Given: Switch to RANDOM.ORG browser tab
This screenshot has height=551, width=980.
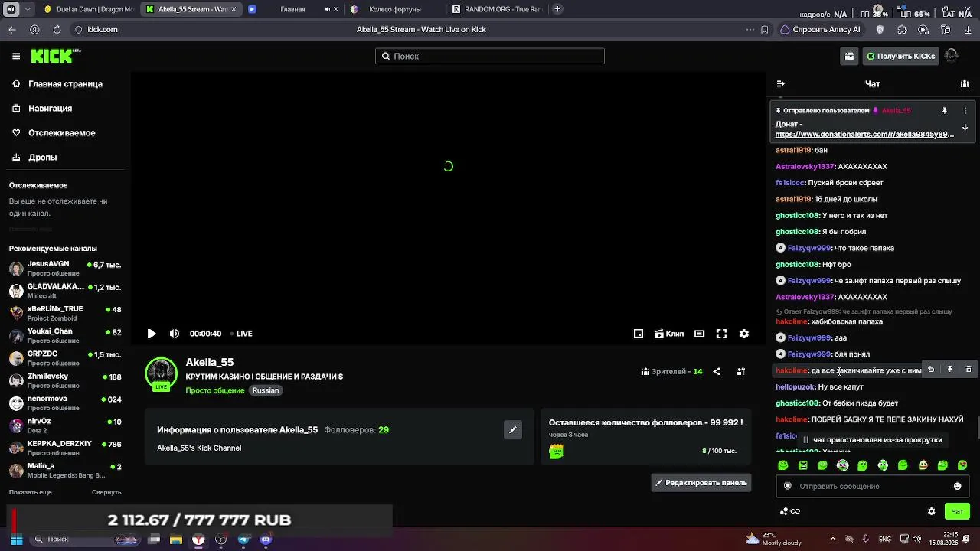Looking at the screenshot, I should (x=496, y=9).
